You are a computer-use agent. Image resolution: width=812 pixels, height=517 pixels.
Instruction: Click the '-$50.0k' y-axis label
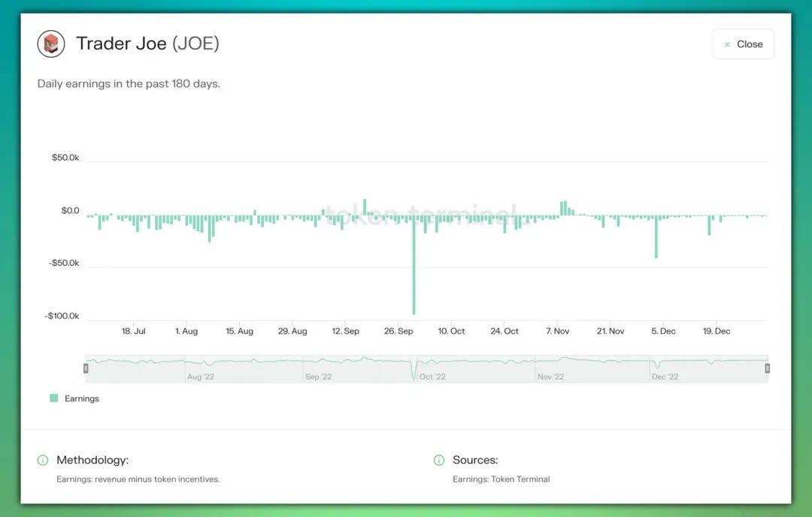click(x=64, y=263)
